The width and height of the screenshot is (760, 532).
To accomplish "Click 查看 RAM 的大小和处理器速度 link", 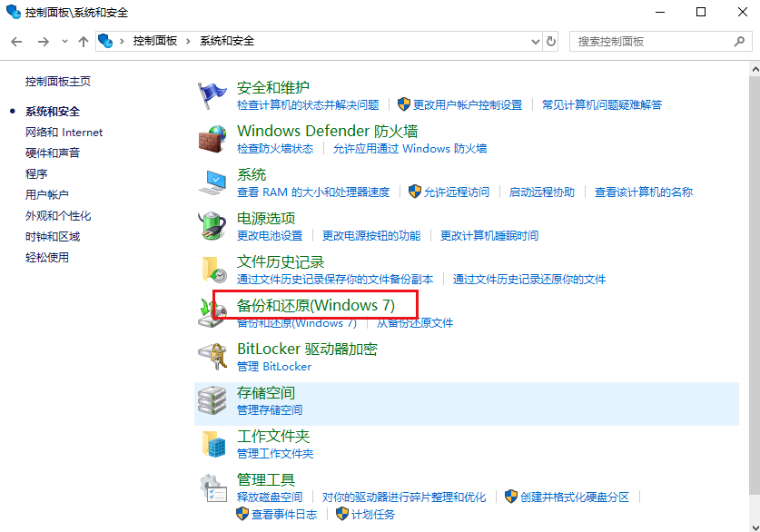I will [x=313, y=192].
